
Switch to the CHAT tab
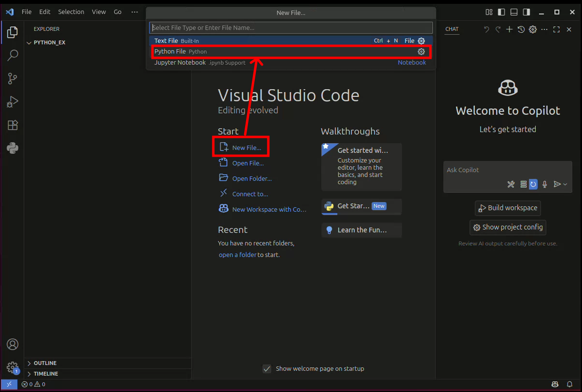(452, 29)
